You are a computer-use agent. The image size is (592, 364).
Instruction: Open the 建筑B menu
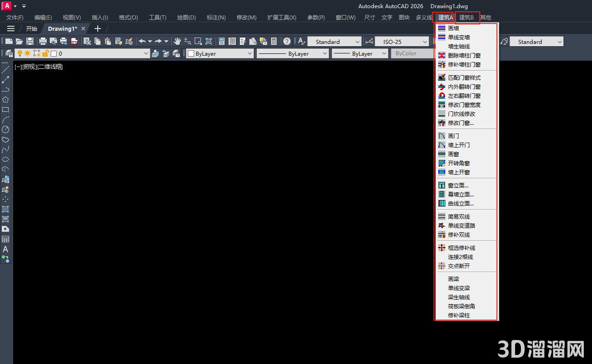[x=466, y=18]
